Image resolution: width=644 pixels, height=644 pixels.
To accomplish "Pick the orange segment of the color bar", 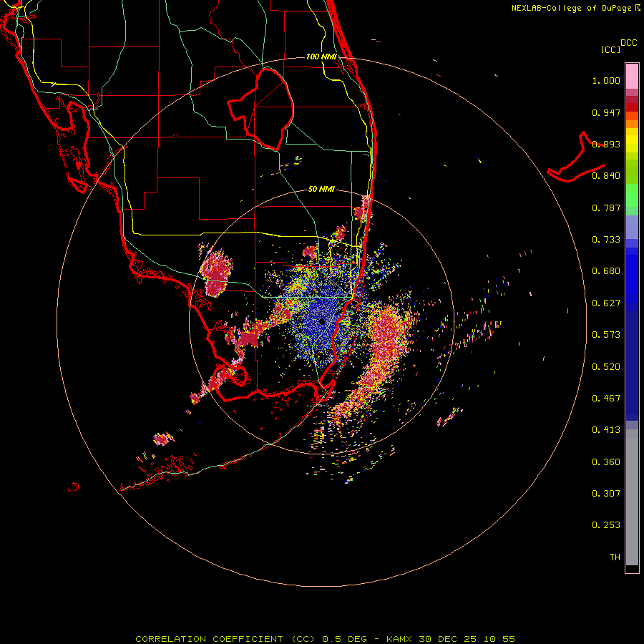I will (x=632, y=120).
